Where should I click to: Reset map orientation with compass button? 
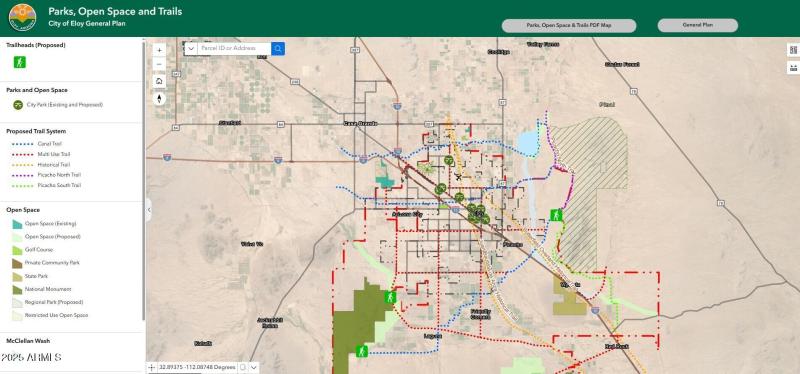[159, 98]
